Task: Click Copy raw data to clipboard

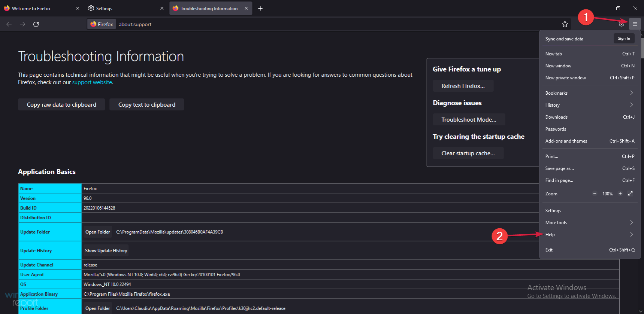Action: (x=61, y=105)
